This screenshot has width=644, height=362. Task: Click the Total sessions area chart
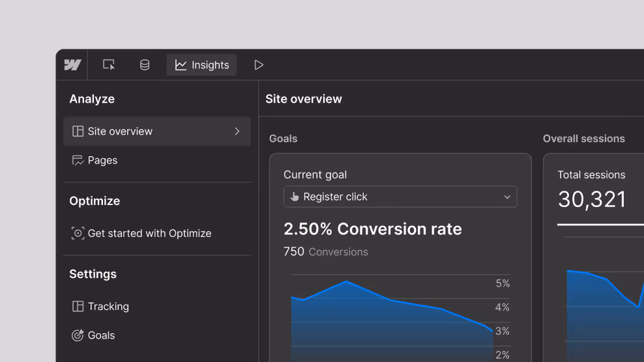coord(606,316)
